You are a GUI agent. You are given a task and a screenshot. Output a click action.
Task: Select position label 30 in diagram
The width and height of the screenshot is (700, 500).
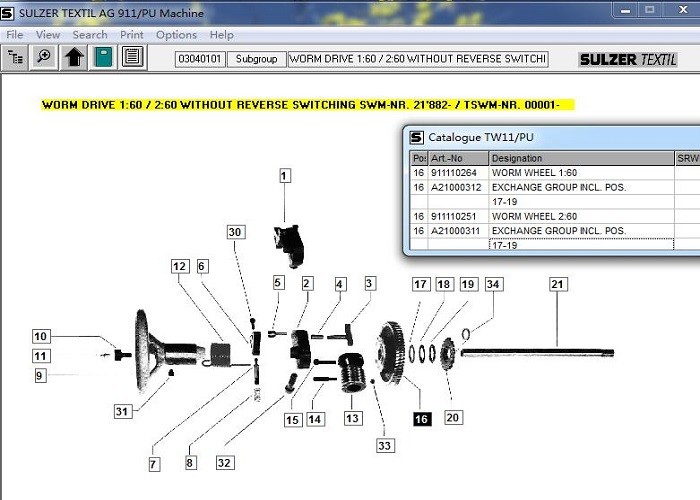[235, 232]
